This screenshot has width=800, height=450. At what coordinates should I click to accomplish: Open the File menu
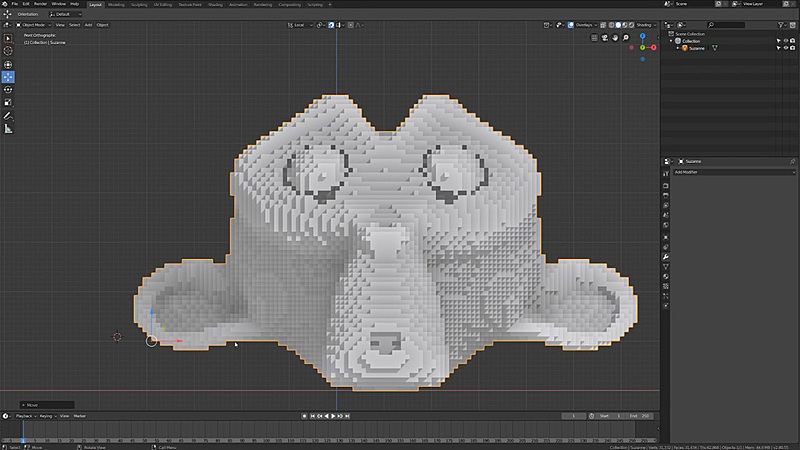tap(15, 4)
